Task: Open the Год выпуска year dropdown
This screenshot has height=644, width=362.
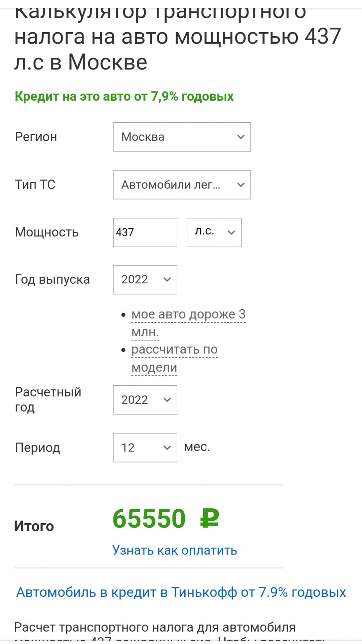Action: point(145,280)
